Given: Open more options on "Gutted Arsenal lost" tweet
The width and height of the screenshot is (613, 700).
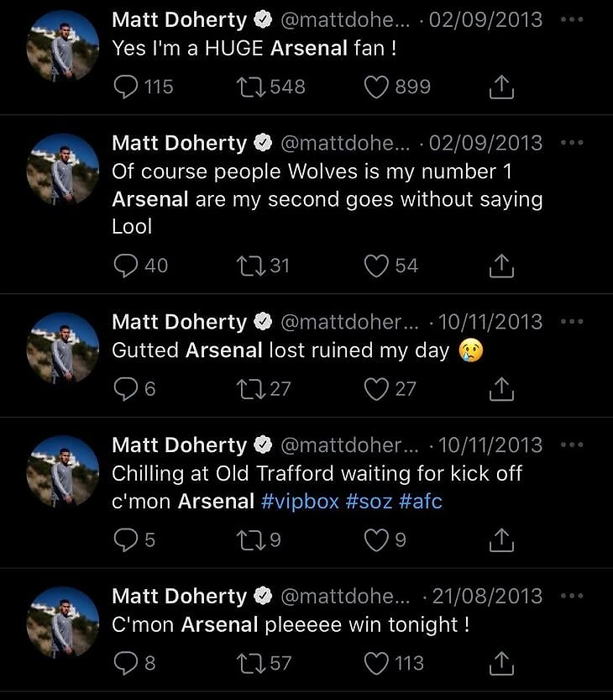Looking at the screenshot, I should point(571,322).
